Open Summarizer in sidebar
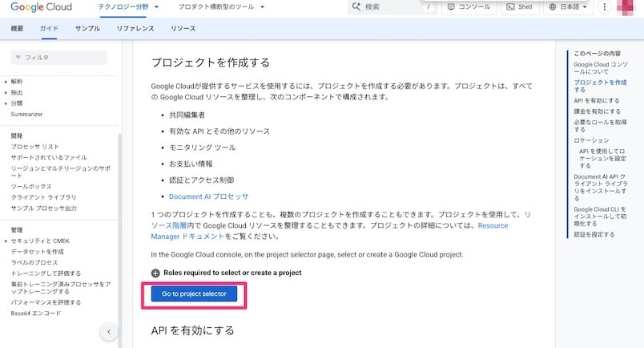Viewport: 644px width, 348px height. pos(26,115)
